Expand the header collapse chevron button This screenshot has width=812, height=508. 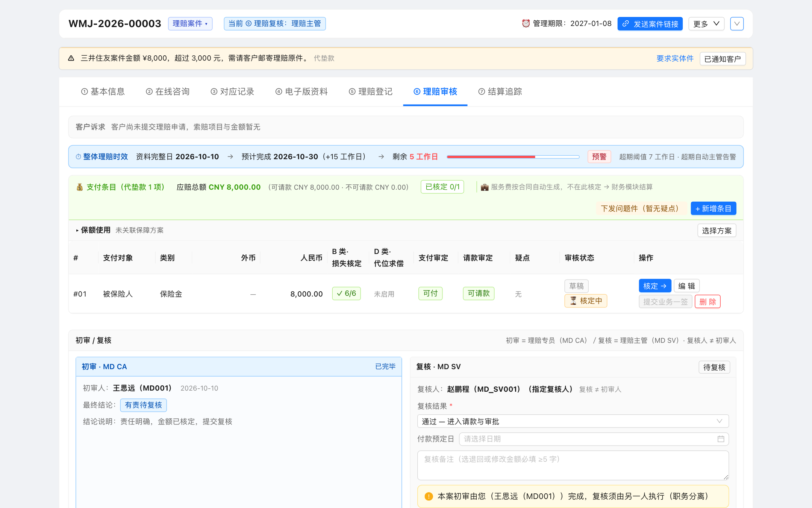pyautogui.click(x=737, y=24)
